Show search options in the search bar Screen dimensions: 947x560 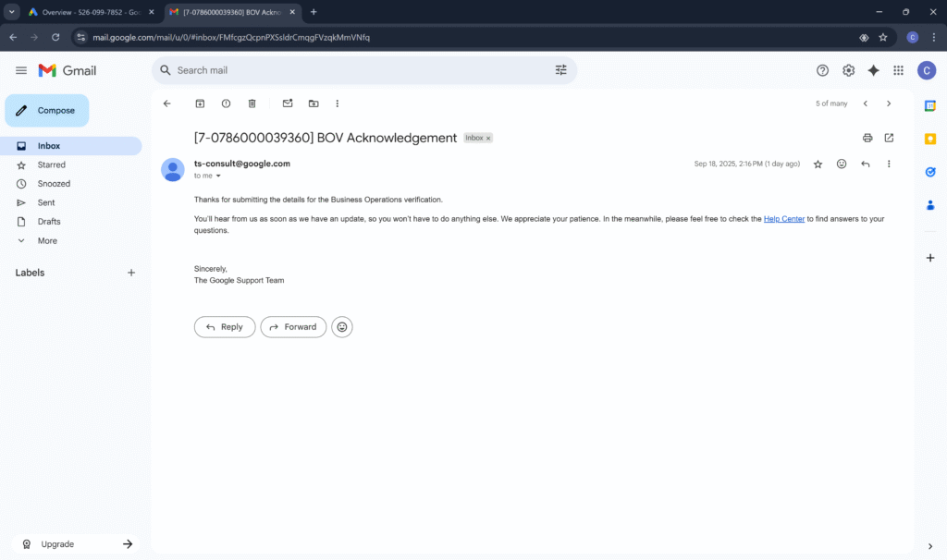coord(560,70)
